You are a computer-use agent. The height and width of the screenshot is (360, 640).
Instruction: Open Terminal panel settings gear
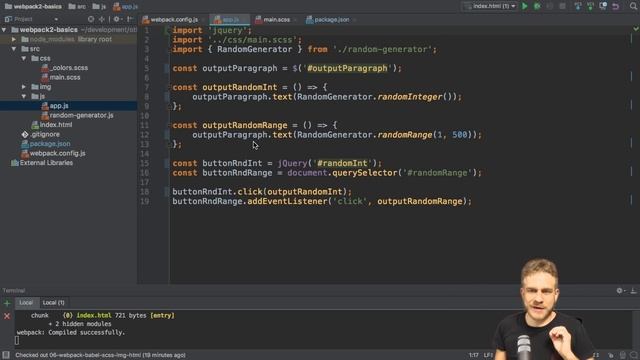(x=620, y=291)
